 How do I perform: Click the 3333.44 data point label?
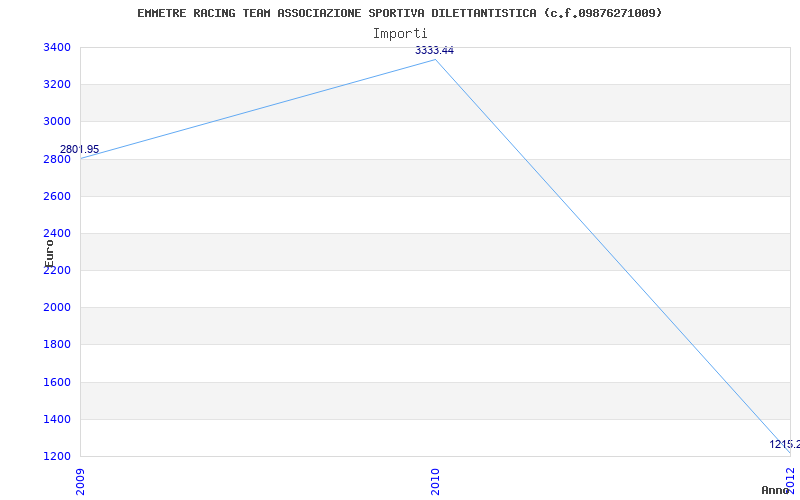click(434, 51)
